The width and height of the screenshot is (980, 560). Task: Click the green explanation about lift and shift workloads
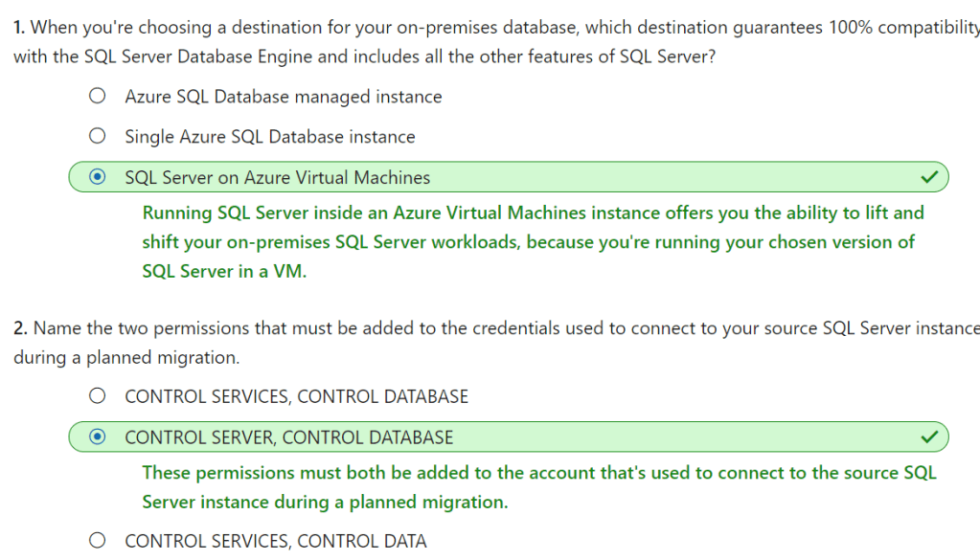(533, 242)
